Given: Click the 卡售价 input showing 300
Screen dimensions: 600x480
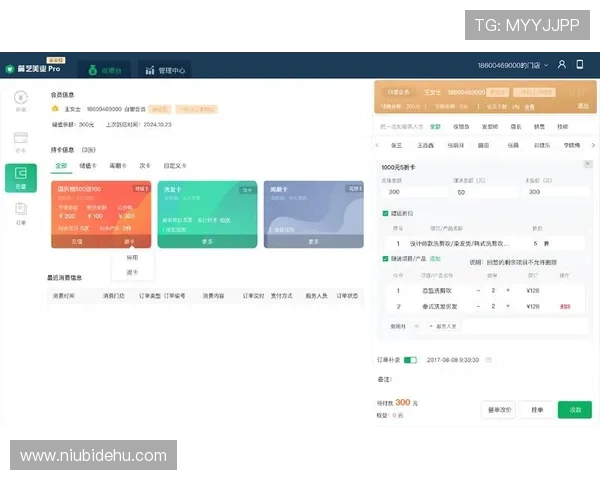Looking at the screenshot, I should (557, 192).
